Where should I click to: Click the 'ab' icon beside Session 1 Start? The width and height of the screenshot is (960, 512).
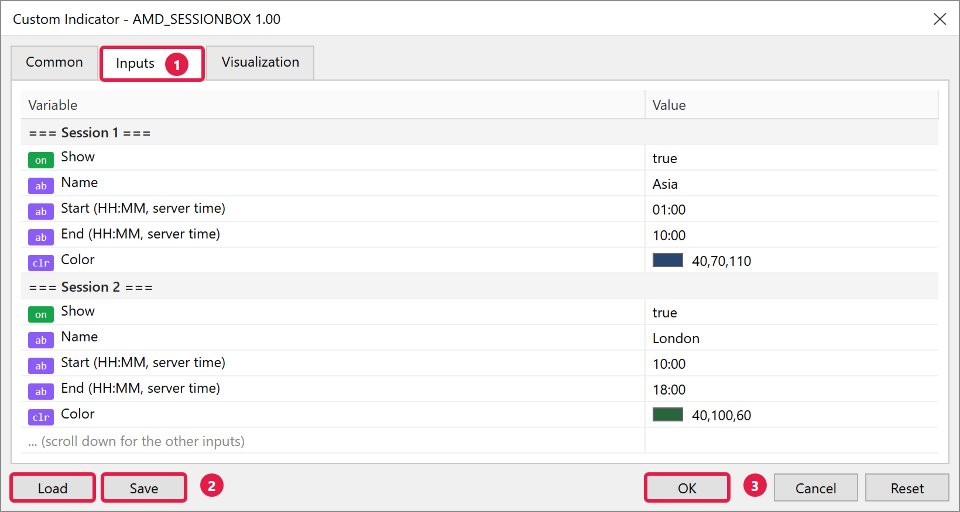click(x=41, y=211)
